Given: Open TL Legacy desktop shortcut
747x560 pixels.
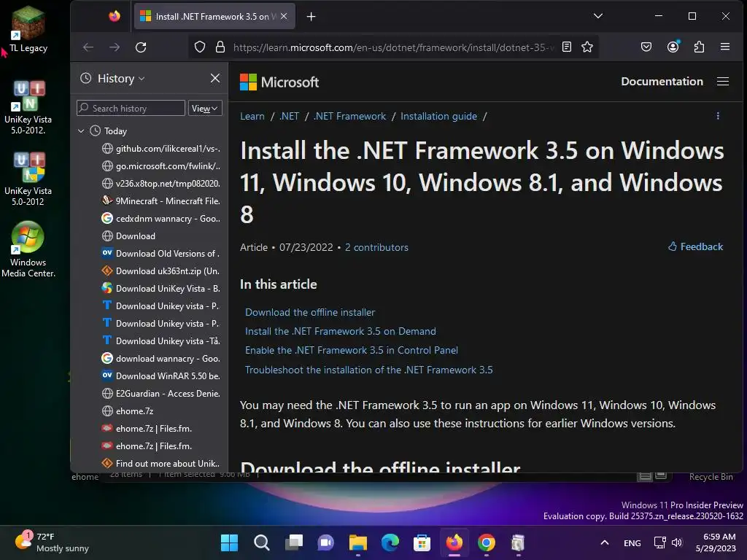Looking at the screenshot, I should click(x=28, y=28).
